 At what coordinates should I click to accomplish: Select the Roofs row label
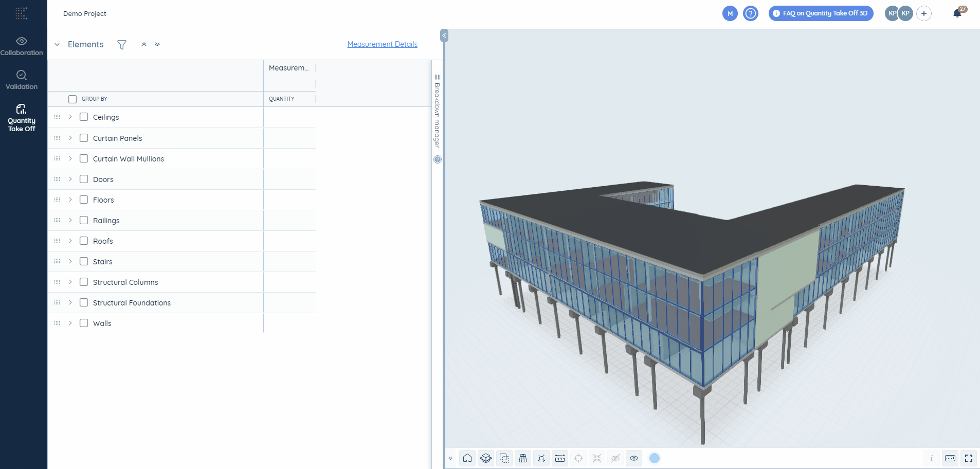pos(103,241)
